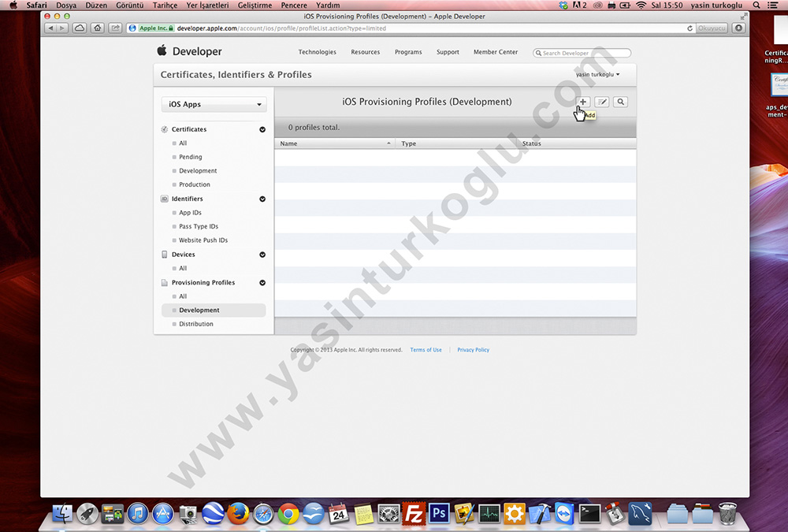Open MySQL Workbench from the Dock
This screenshot has height=532, width=788.
click(640, 514)
